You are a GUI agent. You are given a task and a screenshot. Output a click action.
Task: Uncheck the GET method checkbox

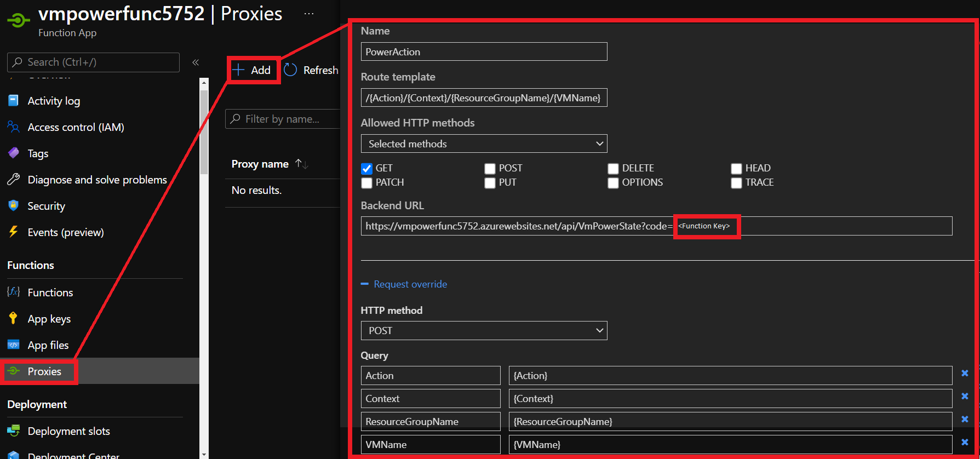click(366, 169)
